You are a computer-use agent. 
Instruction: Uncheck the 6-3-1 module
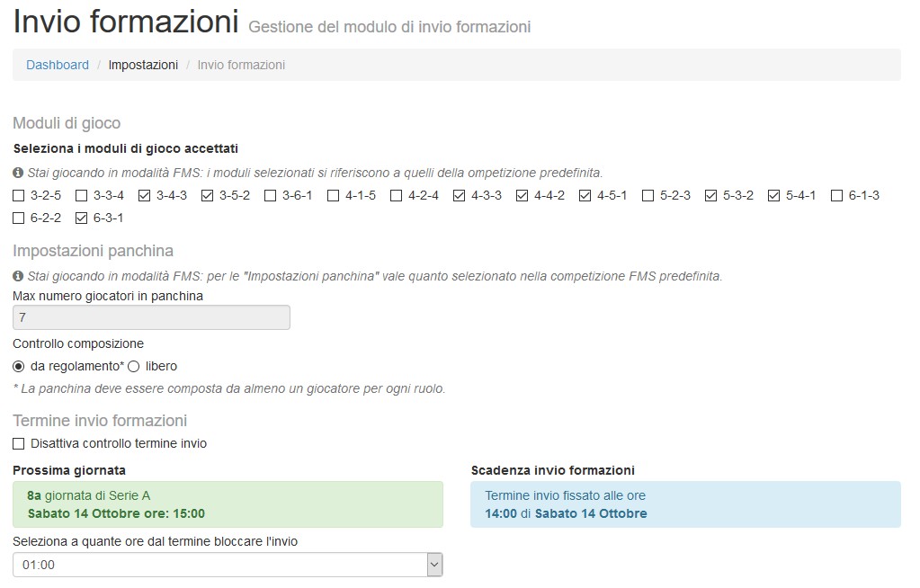(x=83, y=217)
